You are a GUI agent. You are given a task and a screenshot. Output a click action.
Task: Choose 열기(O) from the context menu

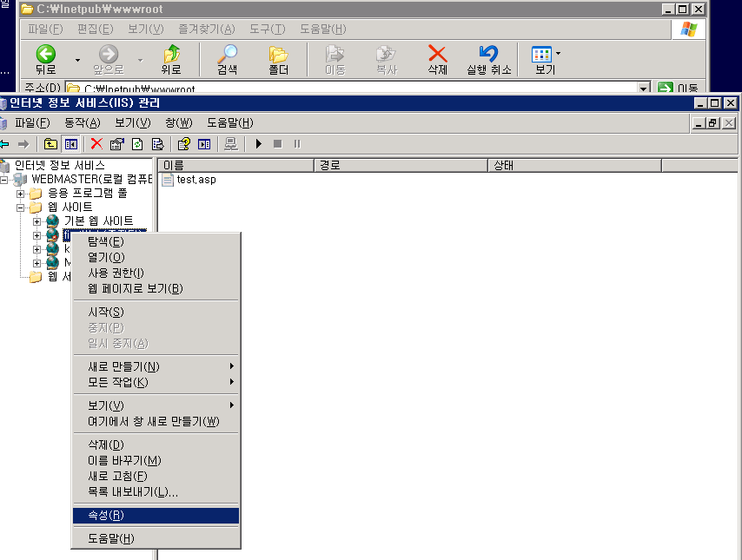coord(156,257)
